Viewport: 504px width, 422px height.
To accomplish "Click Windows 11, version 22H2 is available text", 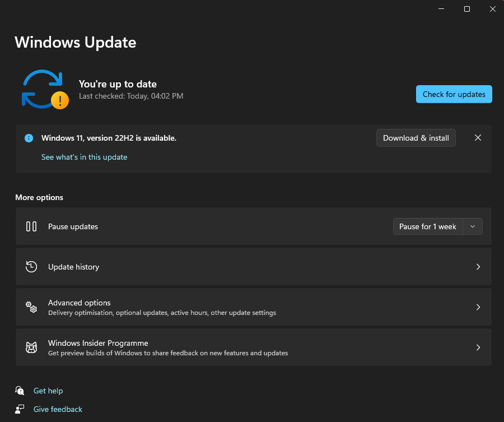I will [x=109, y=138].
